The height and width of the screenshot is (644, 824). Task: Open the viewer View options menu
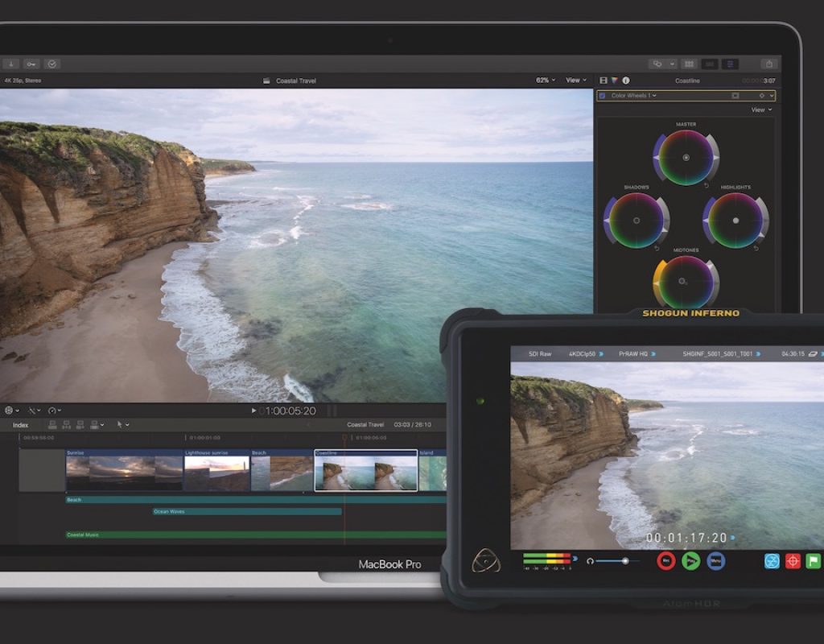tap(576, 80)
